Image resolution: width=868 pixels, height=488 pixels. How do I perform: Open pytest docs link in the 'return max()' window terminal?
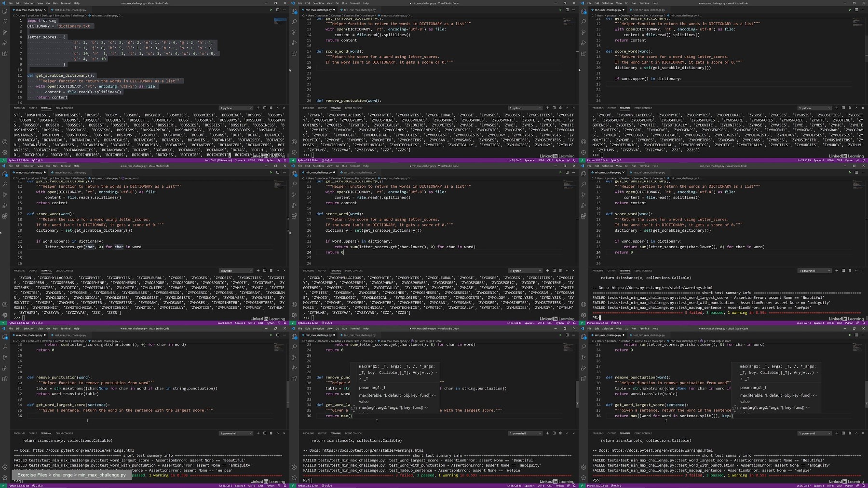373,450
